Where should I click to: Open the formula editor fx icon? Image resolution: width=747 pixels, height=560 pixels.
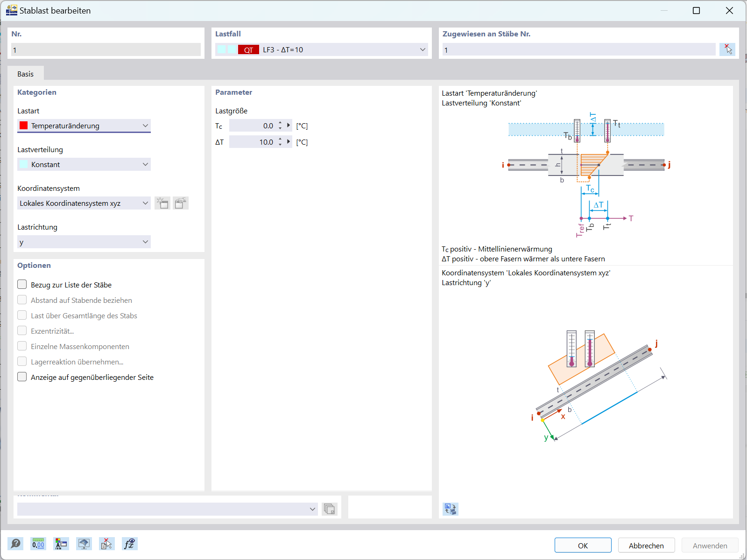(x=130, y=544)
